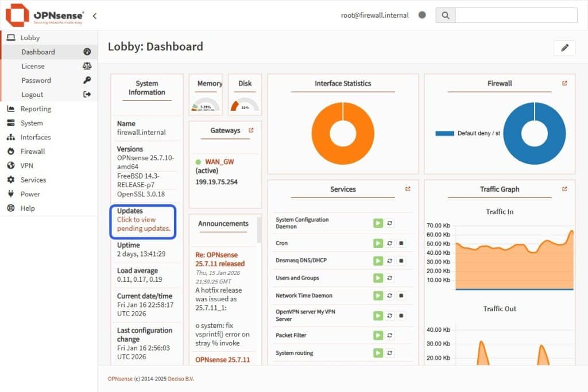
Task: Click the pending updates link
Action: point(140,224)
